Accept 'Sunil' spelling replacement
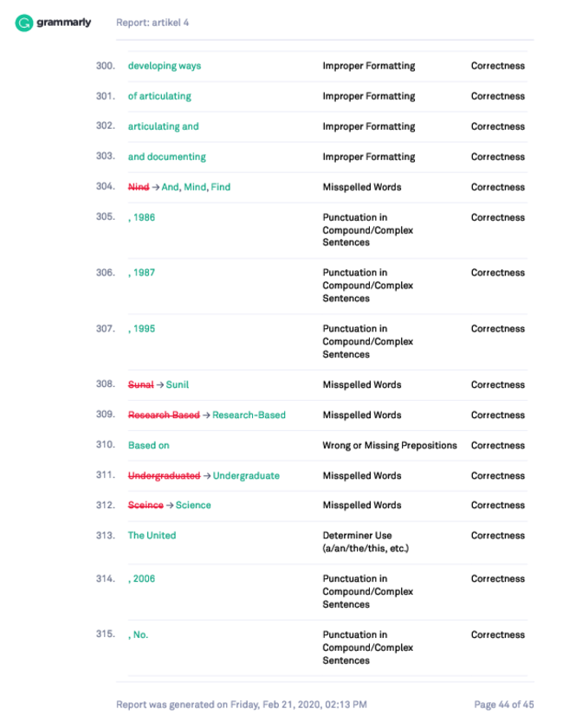 tap(178, 385)
